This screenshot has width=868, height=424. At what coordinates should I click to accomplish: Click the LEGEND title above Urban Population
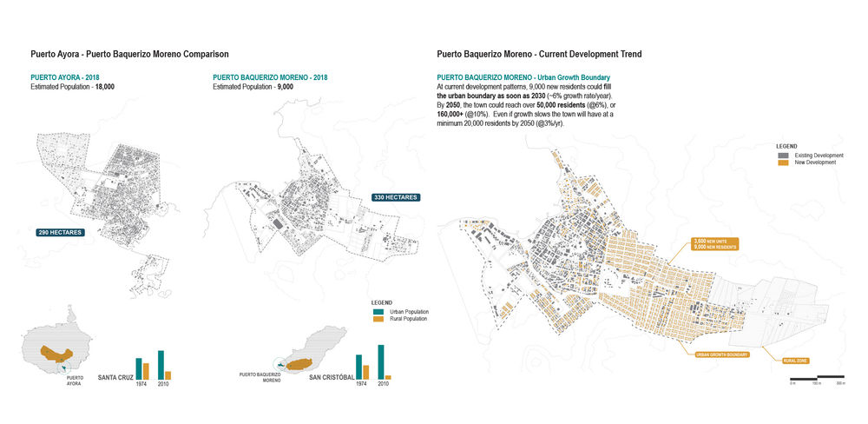pos(382,302)
